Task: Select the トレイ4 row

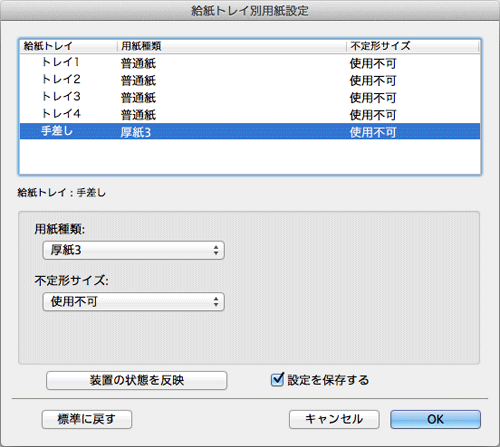Action: (x=250, y=115)
